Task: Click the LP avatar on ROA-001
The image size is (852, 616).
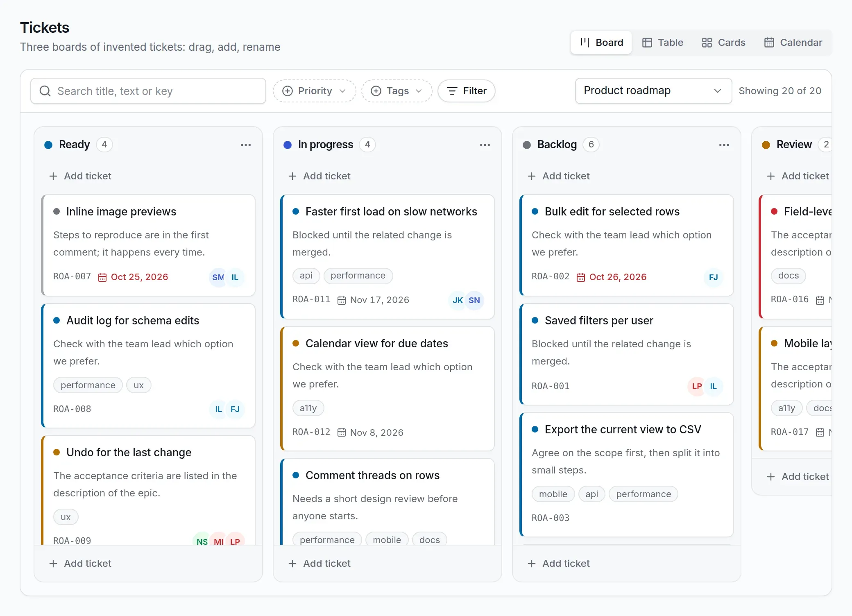Action: [696, 386]
